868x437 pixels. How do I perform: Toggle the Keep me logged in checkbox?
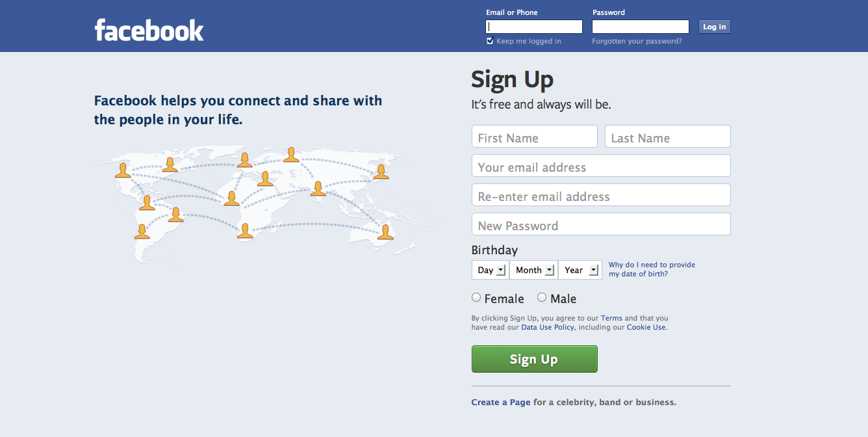(x=490, y=41)
